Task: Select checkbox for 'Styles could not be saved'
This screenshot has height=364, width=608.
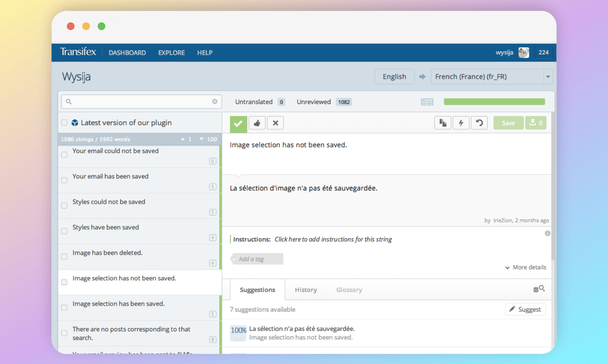Action: 64,206
